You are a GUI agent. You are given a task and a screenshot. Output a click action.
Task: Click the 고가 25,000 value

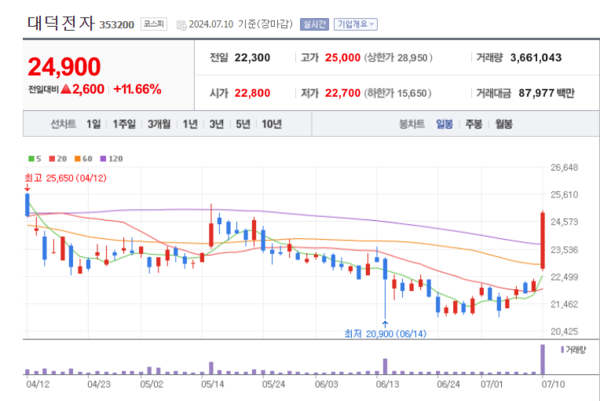point(342,58)
